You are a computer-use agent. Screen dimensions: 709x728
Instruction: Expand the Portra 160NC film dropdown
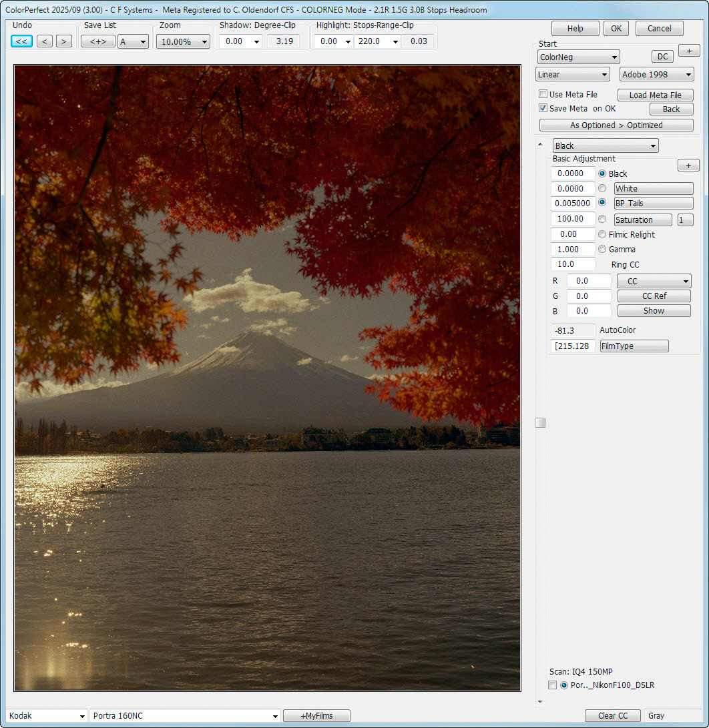[x=185, y=716]
